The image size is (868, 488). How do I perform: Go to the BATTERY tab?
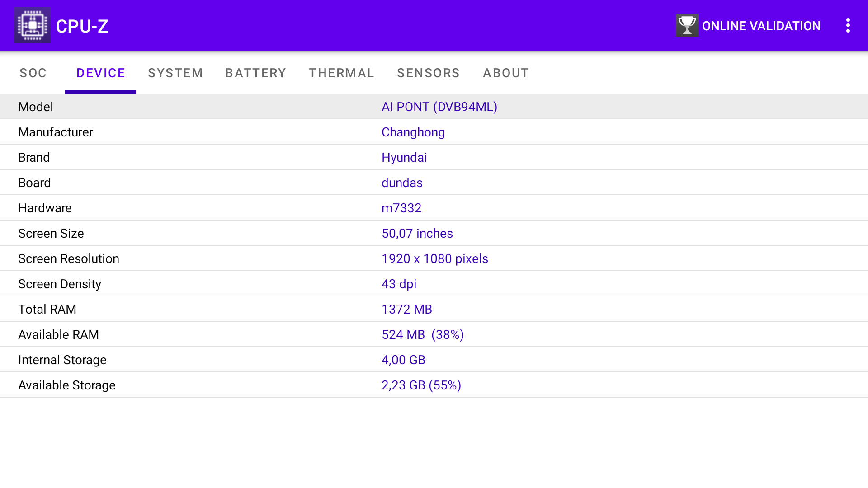(255, 73)
